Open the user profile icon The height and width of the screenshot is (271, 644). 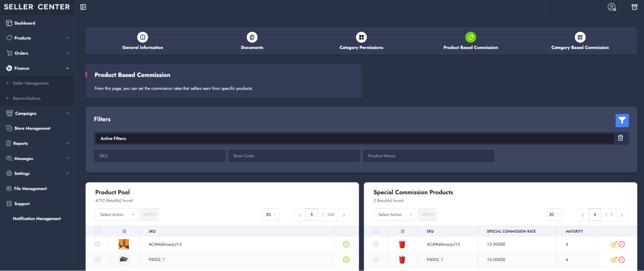(x=611, y=7)
